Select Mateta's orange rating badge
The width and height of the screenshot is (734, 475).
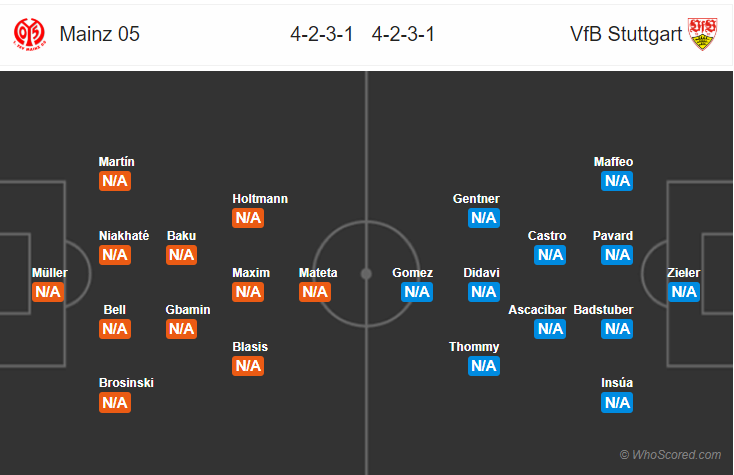[x=315, y=292]
